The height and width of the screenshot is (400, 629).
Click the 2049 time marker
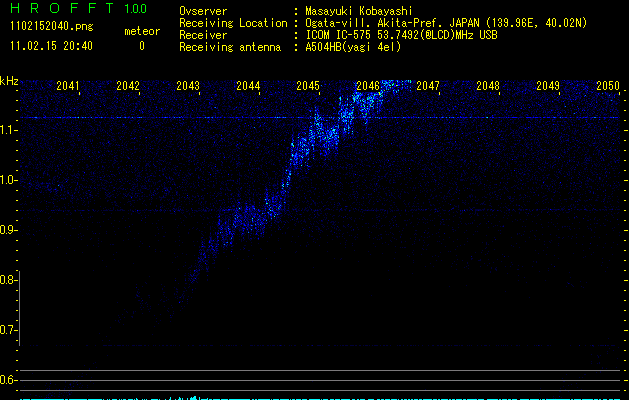[x=548, y=86]
